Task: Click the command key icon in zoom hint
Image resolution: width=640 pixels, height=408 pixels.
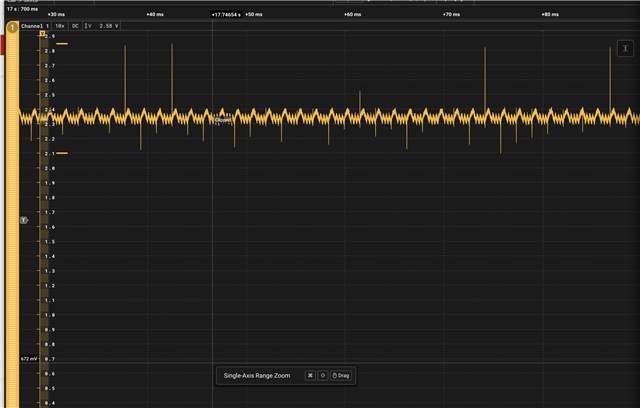Action: tap(310, 375)
